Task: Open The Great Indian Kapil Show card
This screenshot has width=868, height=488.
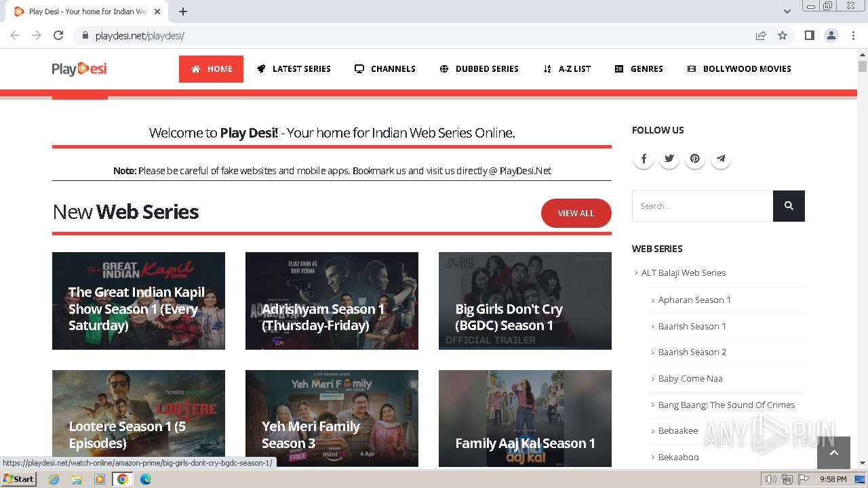Action: [138, 301]
